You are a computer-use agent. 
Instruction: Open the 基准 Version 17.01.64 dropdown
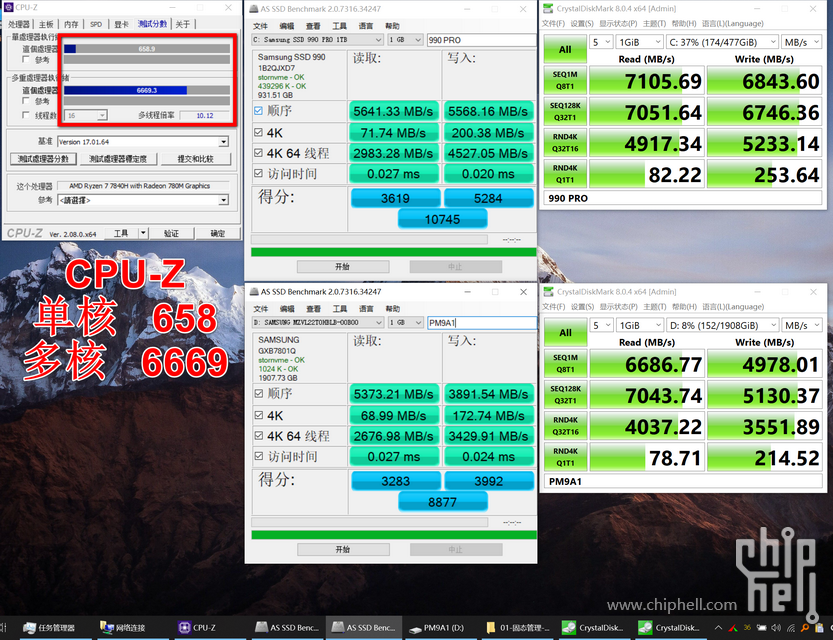coord(143,142)
